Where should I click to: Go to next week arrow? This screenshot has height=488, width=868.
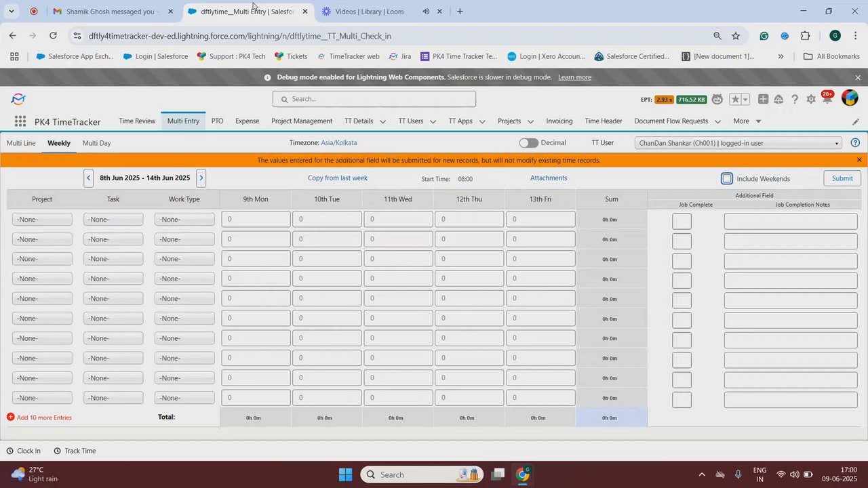tap(201, 178)
